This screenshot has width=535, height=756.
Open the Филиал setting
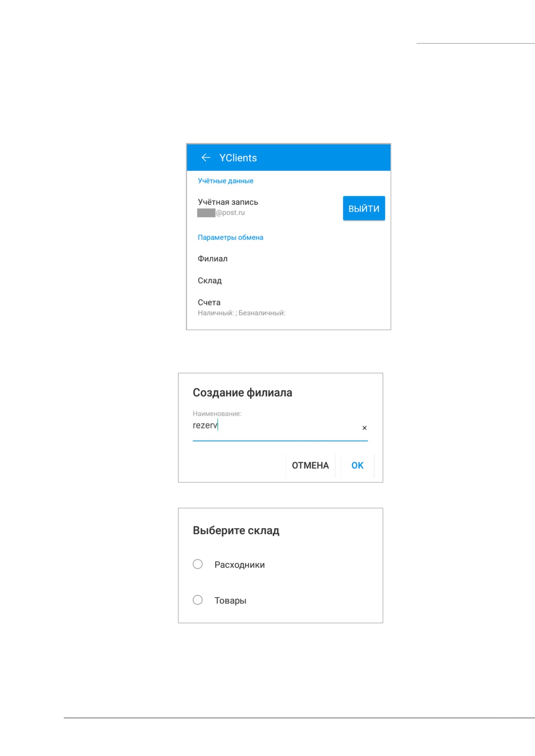288,259
